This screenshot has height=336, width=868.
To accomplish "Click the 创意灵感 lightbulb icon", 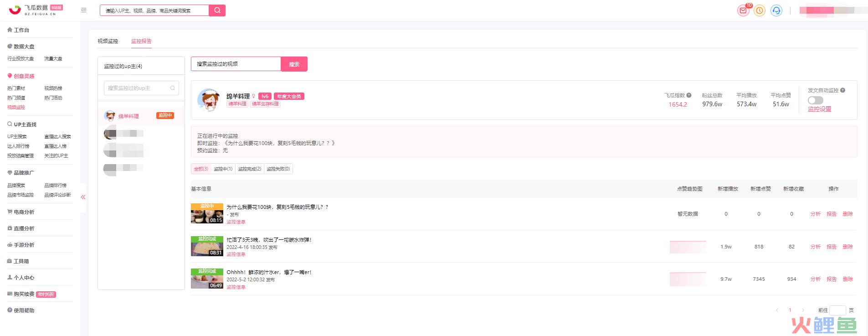I will tap(10, 76).
